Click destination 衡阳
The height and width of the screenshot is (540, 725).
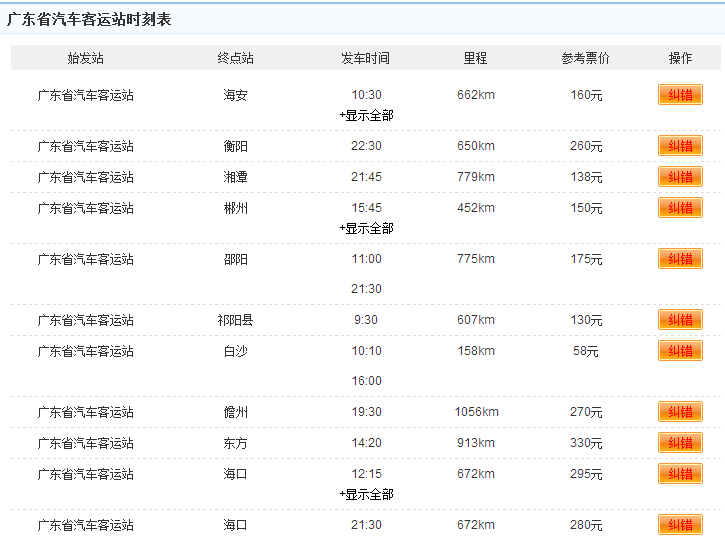pyautogui.click(x=235, y=147)
